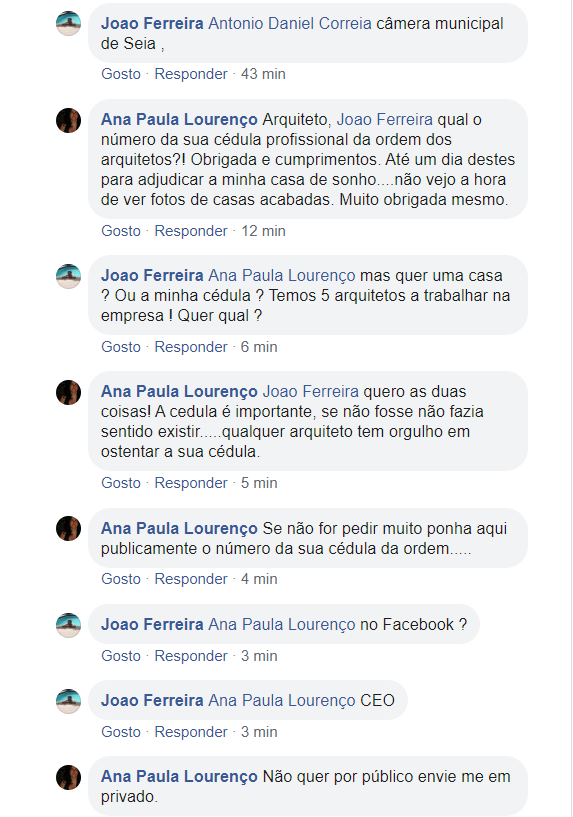Open the '43 min' timestamp link

pyautogui.click(x=263, y=74)
